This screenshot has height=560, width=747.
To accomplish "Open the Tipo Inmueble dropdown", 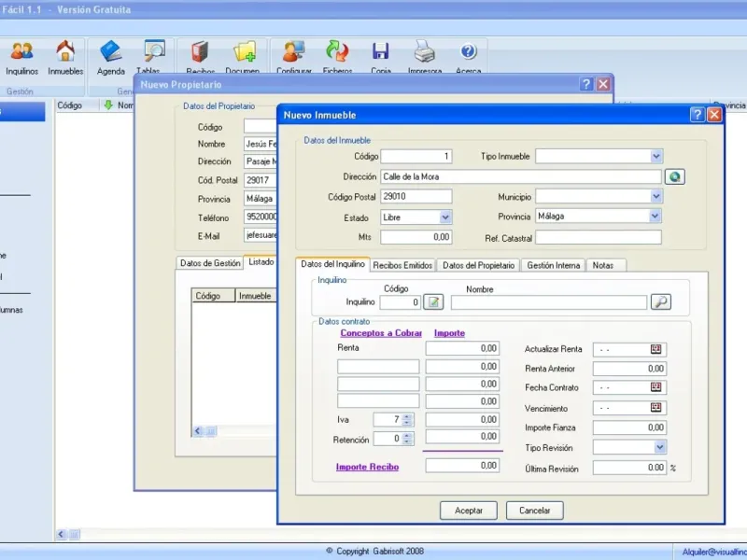I will 656,156.
